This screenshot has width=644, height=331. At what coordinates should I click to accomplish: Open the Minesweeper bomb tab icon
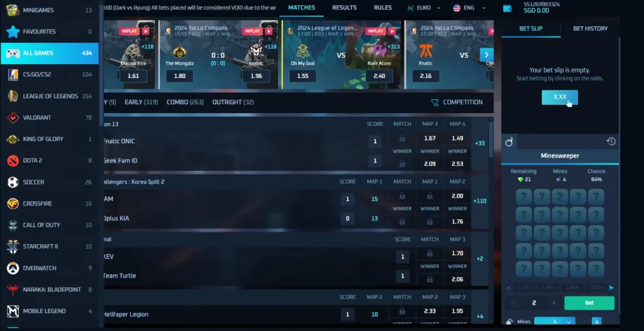click(x=509, y=142)
